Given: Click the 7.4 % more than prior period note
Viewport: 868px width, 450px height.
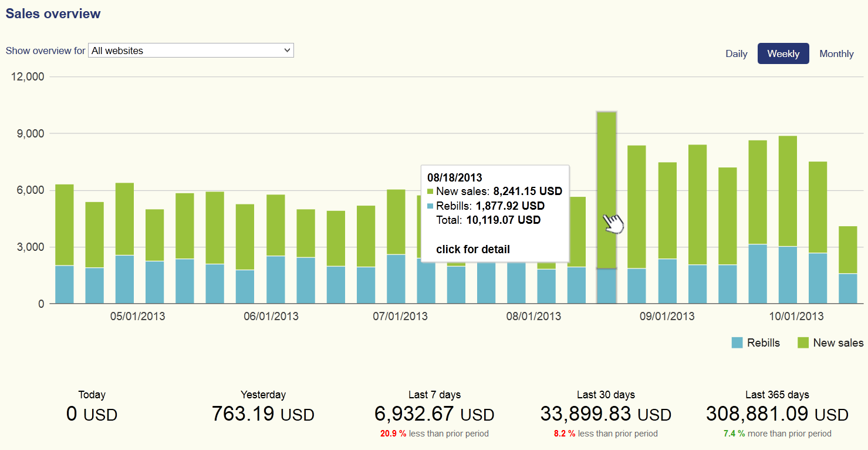Looking at the screenshot, I should [777, 434].
